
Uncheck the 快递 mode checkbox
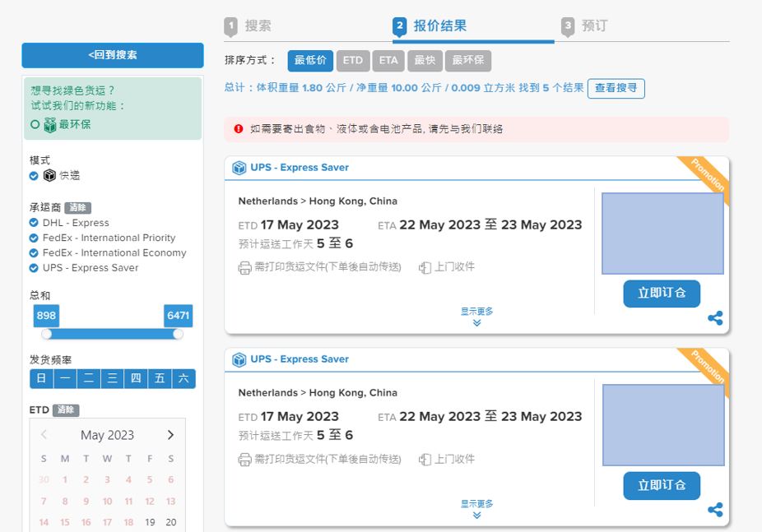pos(34,176)
